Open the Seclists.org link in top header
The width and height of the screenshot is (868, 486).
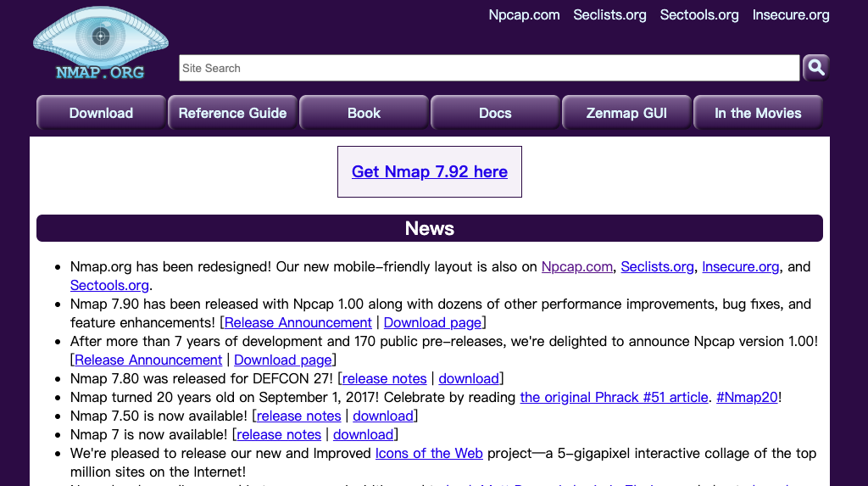point(609,15)
